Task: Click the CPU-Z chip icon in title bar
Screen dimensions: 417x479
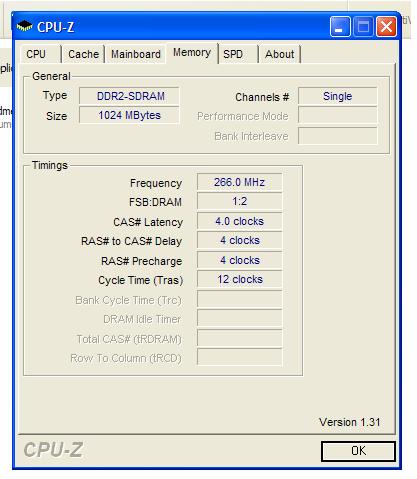Action: pyautogui.click(x=24, y=26)
